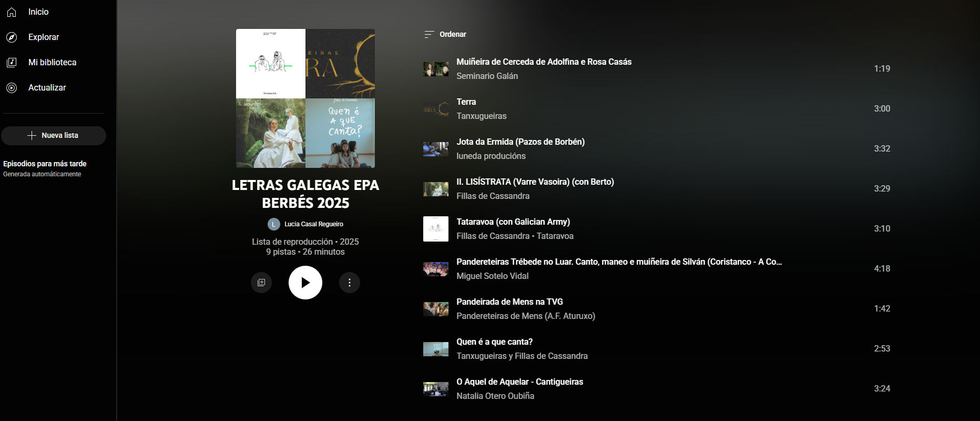The image size is (980, 421).
Task: Click the LETRAS GALEGAS EPA BERBÉS 2025 heading
Action: point(305,194)
